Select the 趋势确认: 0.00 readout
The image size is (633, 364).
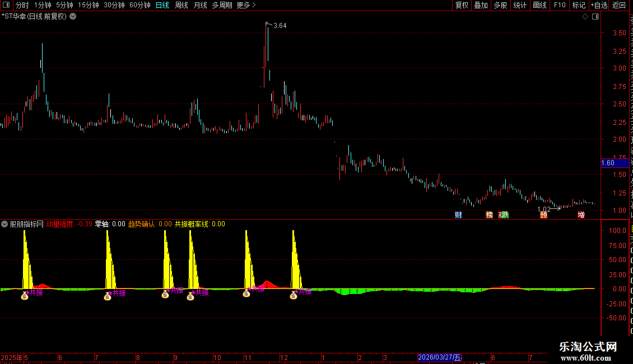150,224
